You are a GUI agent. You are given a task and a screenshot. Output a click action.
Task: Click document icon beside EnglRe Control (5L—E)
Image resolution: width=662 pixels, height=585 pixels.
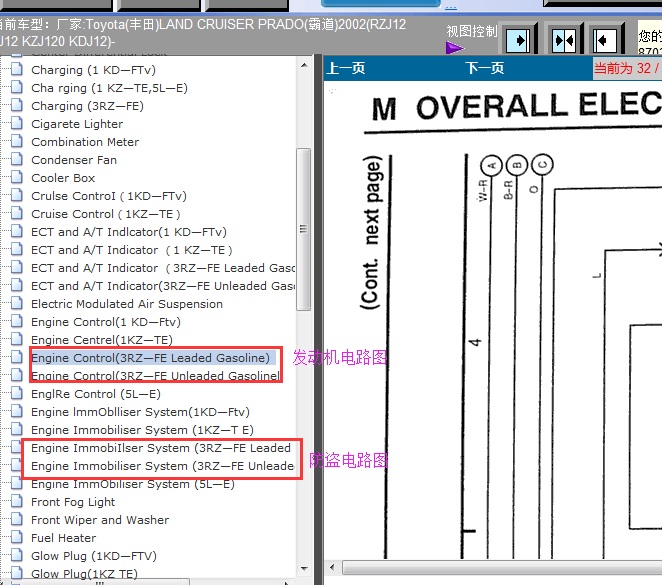pos(17,393)
